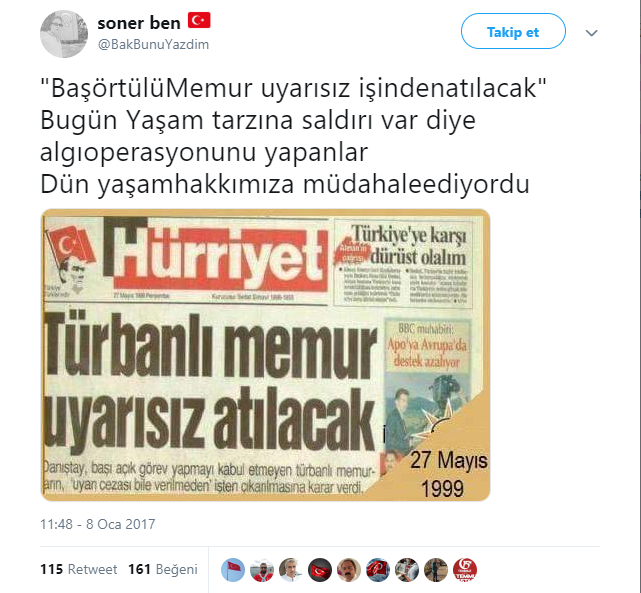Open the 11:48 - 8 Oca 2017 timestamp
Image resolution: width=641 pixels, height=593 pixels.
click(98, 524)
